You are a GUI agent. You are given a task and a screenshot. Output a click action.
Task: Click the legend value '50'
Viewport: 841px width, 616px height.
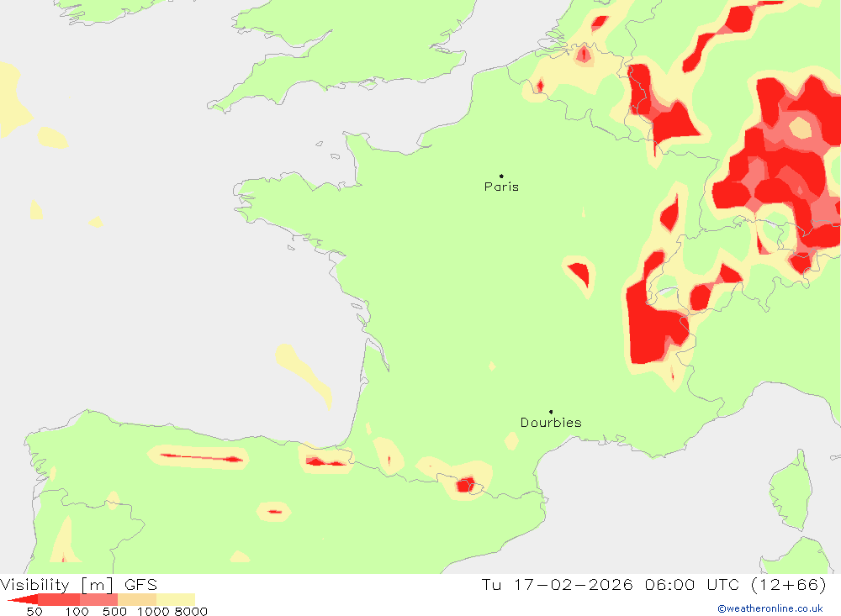click(x=34, y=612)
